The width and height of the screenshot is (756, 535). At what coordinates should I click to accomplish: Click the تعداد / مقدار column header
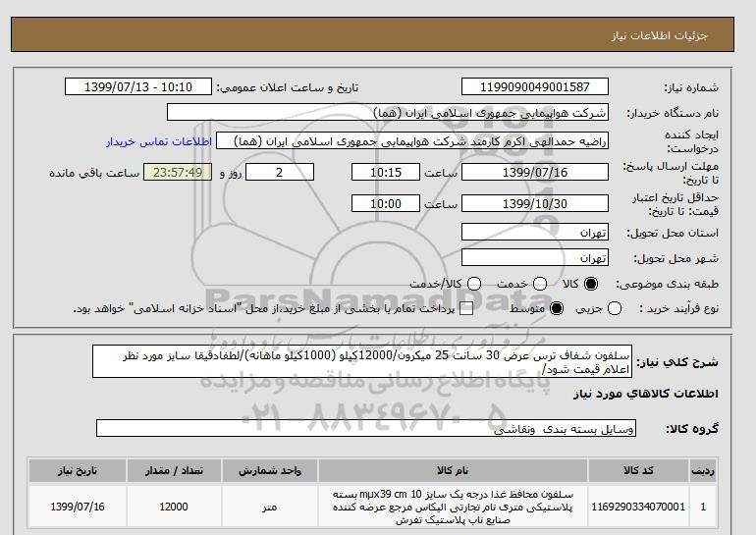pos(174,471)
